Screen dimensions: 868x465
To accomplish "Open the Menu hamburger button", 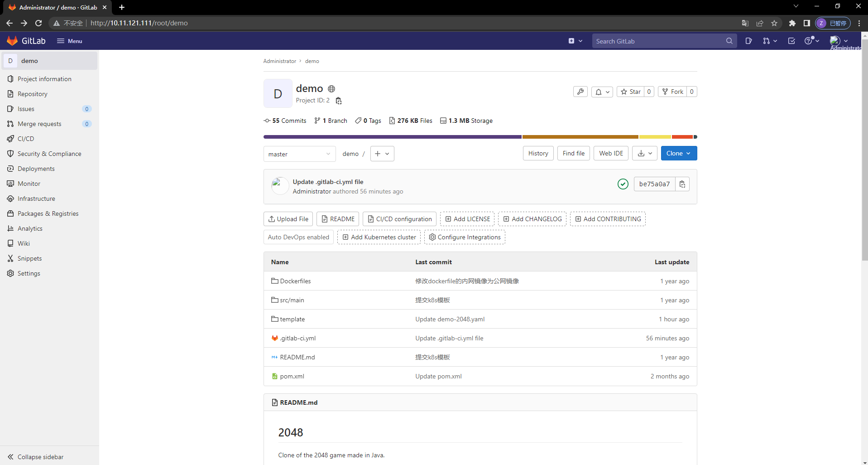I will pyautogui.click(x=69, y=41).
